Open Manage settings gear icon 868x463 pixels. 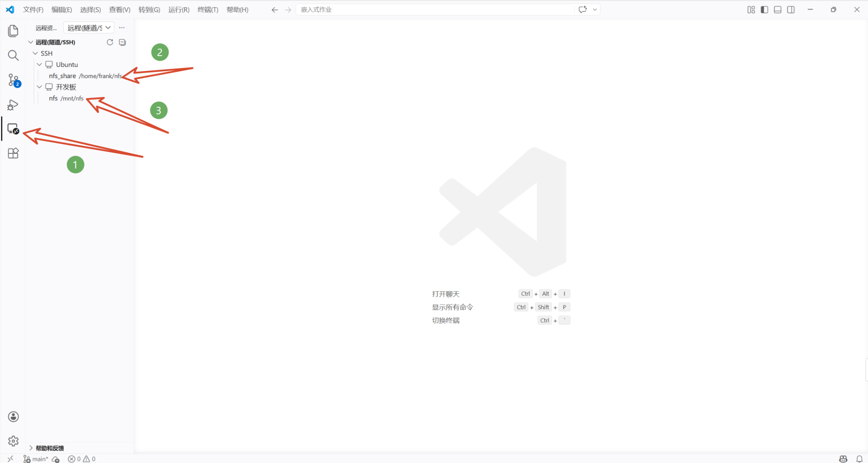pos(13,441)
